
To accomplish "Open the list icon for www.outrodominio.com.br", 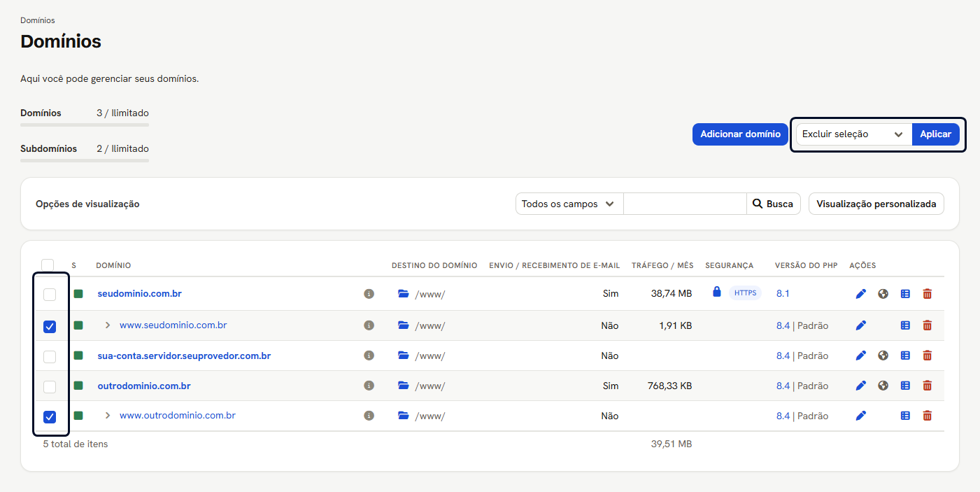I will [905, 416].
